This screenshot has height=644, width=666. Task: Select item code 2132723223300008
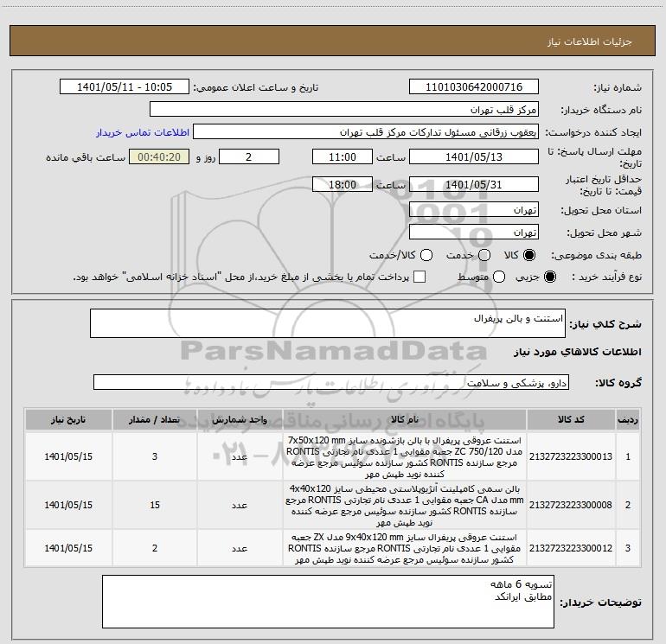(571, 505)
